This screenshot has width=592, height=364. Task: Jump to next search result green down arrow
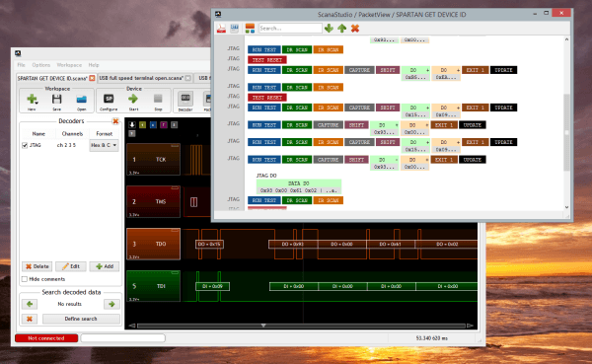pyautogui.click(x=329, y=28)
